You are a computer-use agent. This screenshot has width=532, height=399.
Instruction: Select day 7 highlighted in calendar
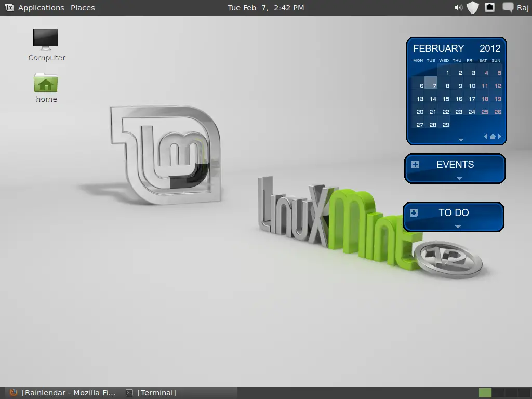click(x=431, y=84)
